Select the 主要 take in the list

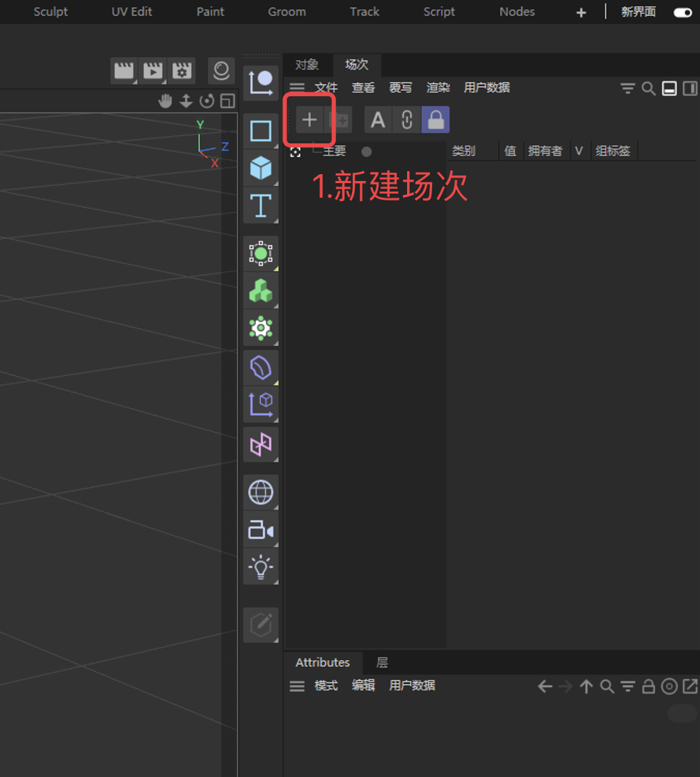[335, 151]
